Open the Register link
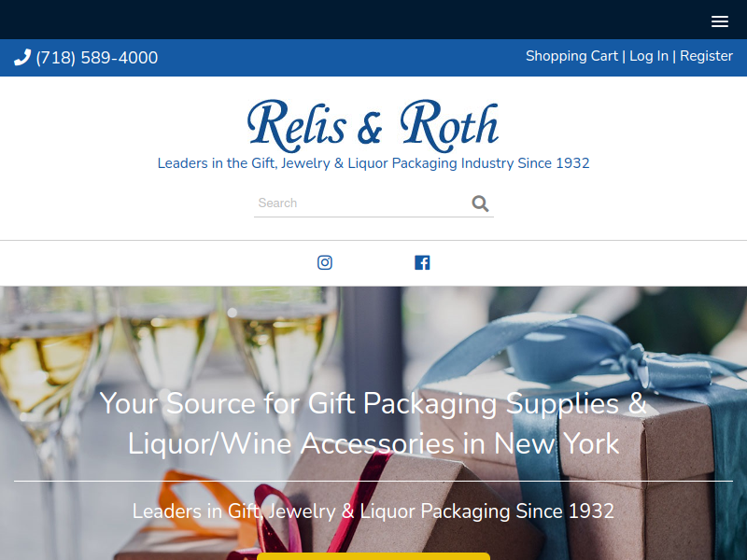Screen dimensions: 747x560 click(706, 56)
